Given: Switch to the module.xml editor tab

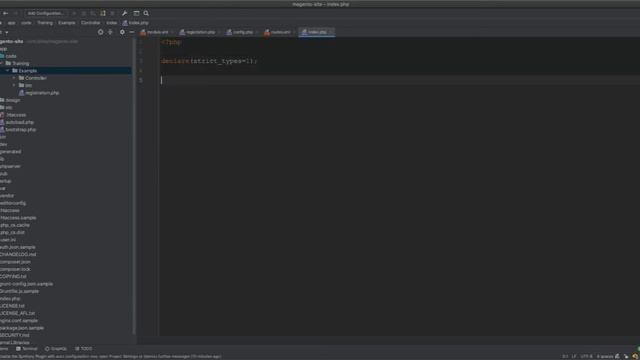Looking at the screenshot, I should [155, 32].
